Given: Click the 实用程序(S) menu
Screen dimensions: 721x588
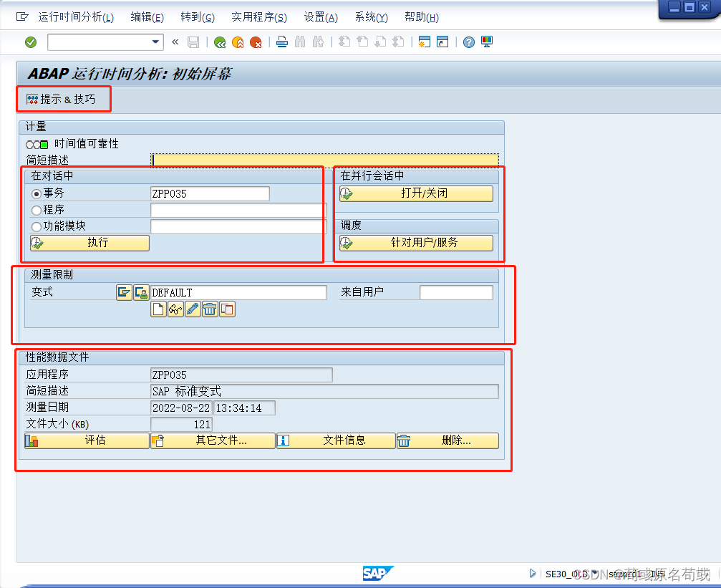Looking at the screenshot, I should tap(259, 16).
